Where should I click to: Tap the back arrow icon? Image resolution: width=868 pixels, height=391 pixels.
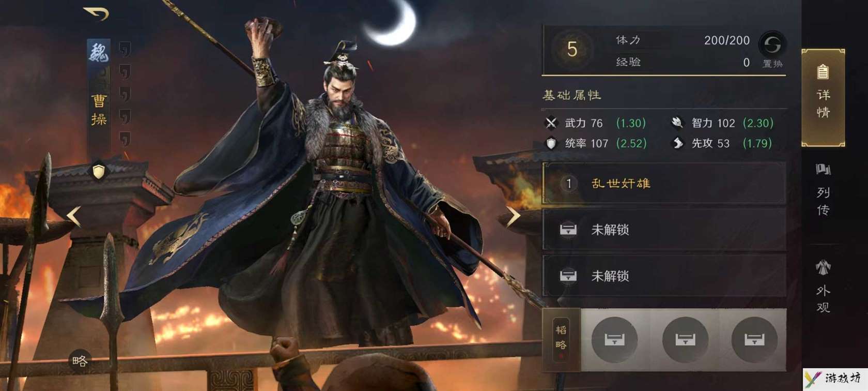tap(97, 13)
